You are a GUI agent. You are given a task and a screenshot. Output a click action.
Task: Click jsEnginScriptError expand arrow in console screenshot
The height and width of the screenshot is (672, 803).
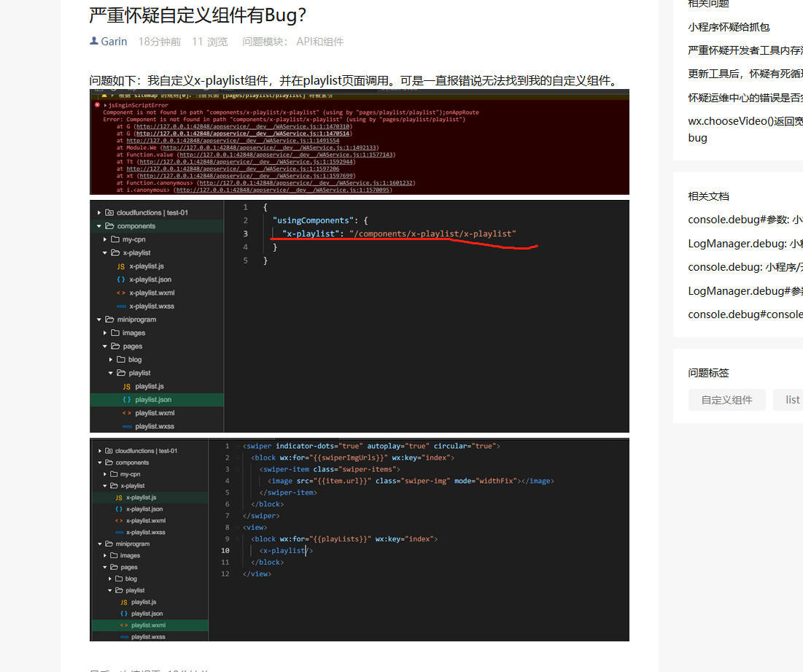click(105, 106)
